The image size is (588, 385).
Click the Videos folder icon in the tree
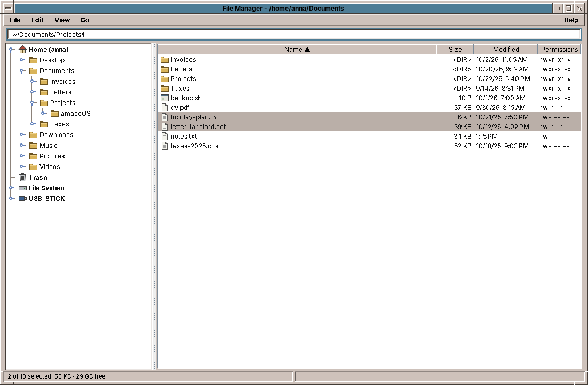click(34, 167)
